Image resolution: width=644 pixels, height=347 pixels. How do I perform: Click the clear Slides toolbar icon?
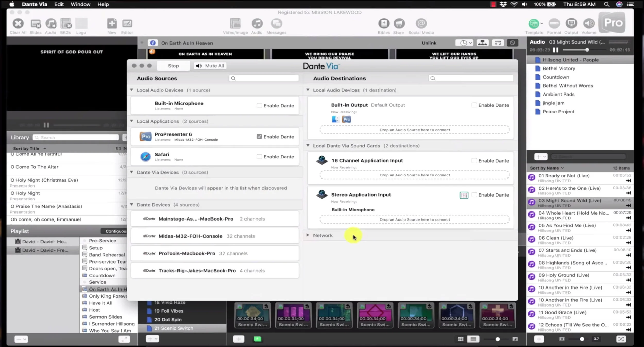[x=36, y=24]
